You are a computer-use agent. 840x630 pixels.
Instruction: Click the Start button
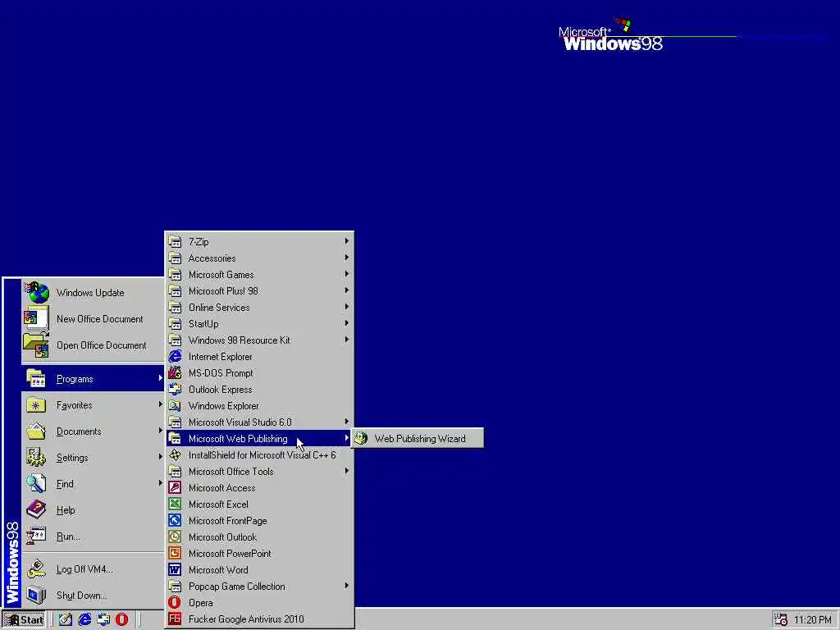coord(24,620)
